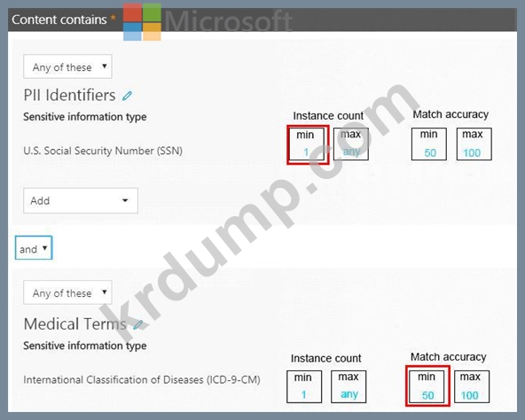Edit SSN match accuracy max value
Image resolution: width=525 pixels, height=420 pixels.
tap(474, 144)
